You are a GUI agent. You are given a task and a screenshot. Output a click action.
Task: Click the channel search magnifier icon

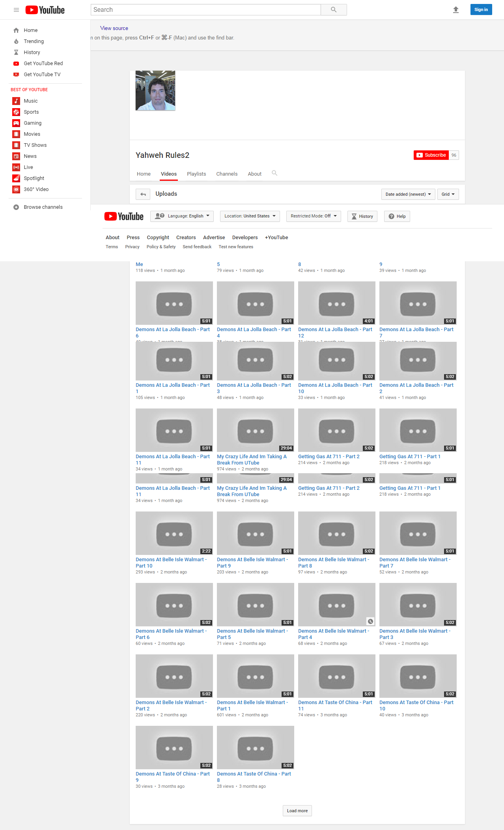[x=274, y=173]
